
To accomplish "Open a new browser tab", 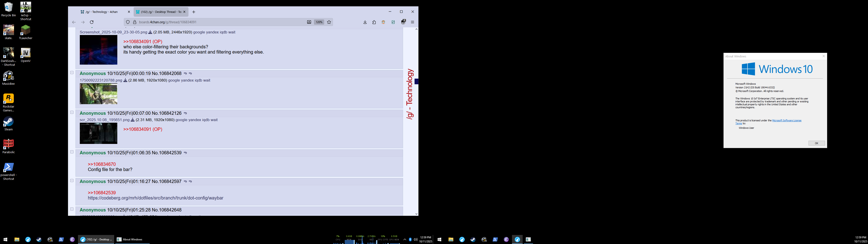I will [194, 12].
